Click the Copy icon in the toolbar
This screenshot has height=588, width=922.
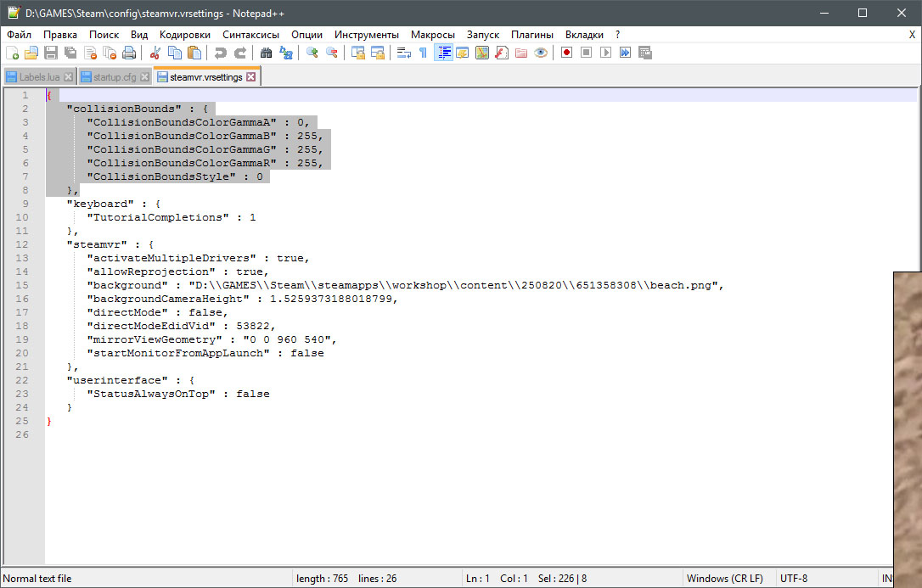[x=175, y=53]
